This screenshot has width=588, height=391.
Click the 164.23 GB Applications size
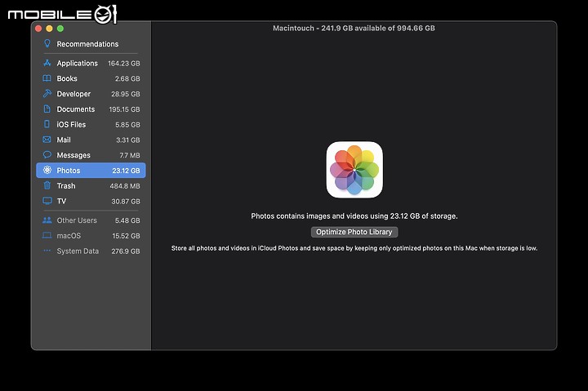pos(124,64)
